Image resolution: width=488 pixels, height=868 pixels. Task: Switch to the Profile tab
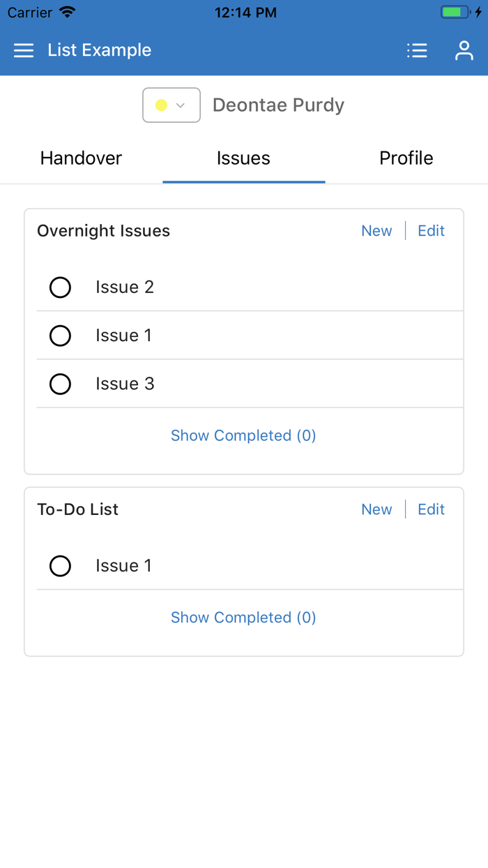point(406,158)
